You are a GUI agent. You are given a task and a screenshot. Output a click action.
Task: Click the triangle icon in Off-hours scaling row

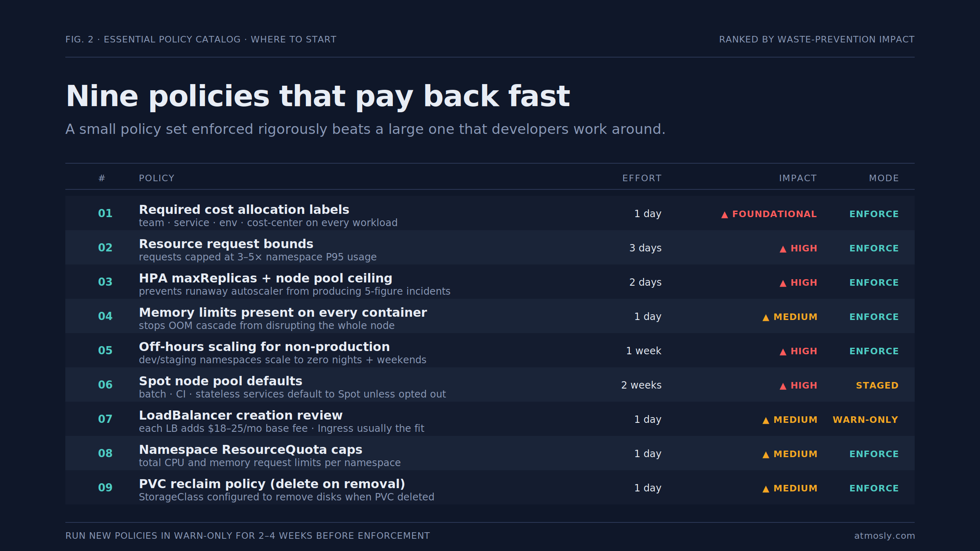coord(783,352)
